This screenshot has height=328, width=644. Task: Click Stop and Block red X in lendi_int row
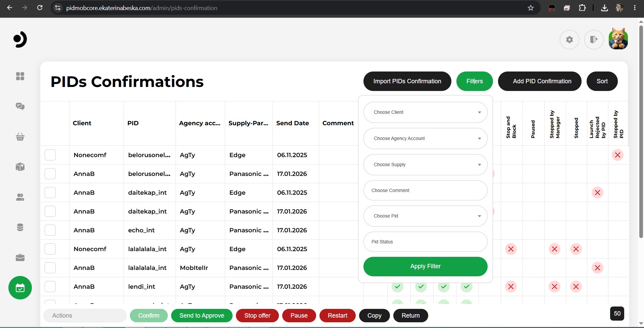click(511, 287)
